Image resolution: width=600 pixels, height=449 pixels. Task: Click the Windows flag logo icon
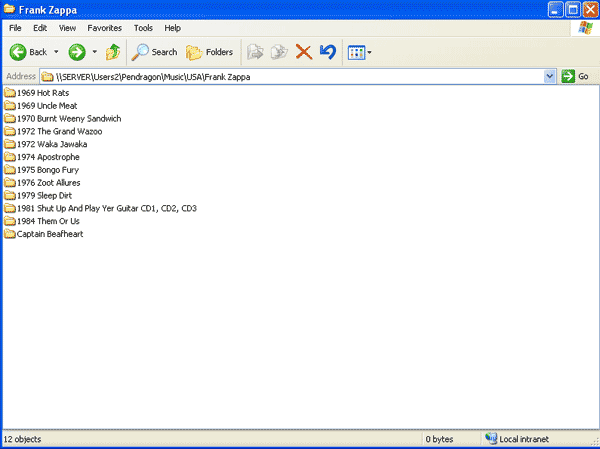(x=585, y=28)
